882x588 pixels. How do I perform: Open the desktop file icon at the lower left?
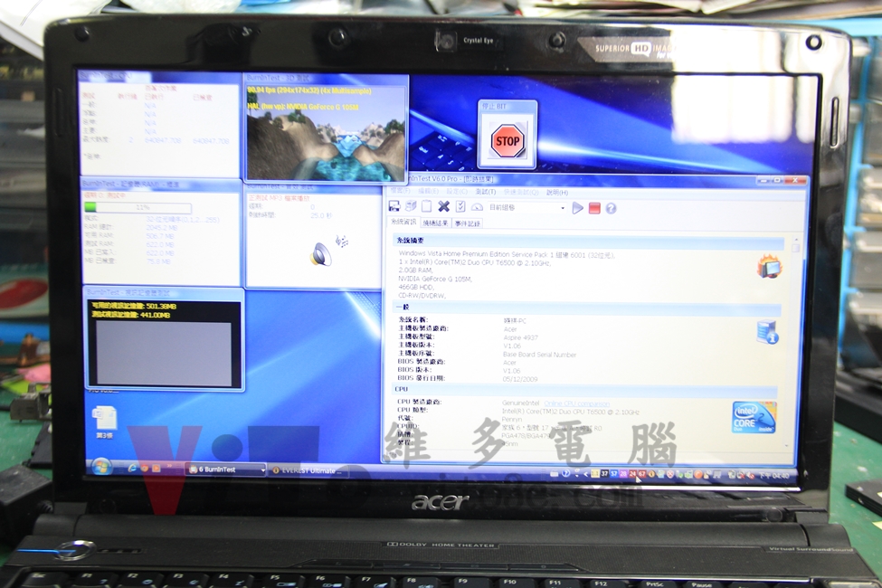104,422
